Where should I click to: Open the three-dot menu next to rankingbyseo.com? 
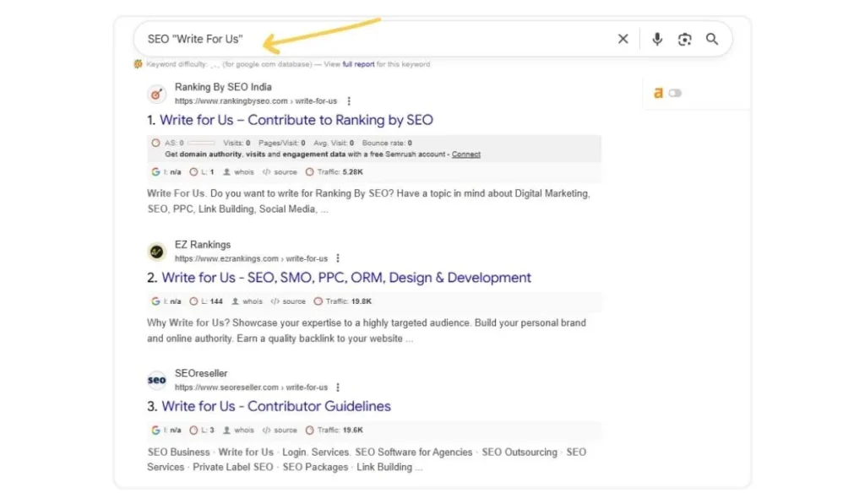(x=350, y=100)
